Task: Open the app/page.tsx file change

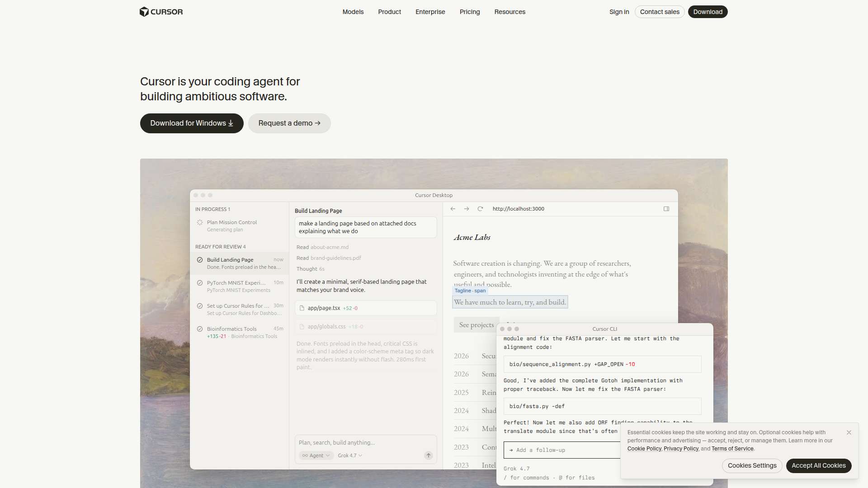Action: [366, 308]
